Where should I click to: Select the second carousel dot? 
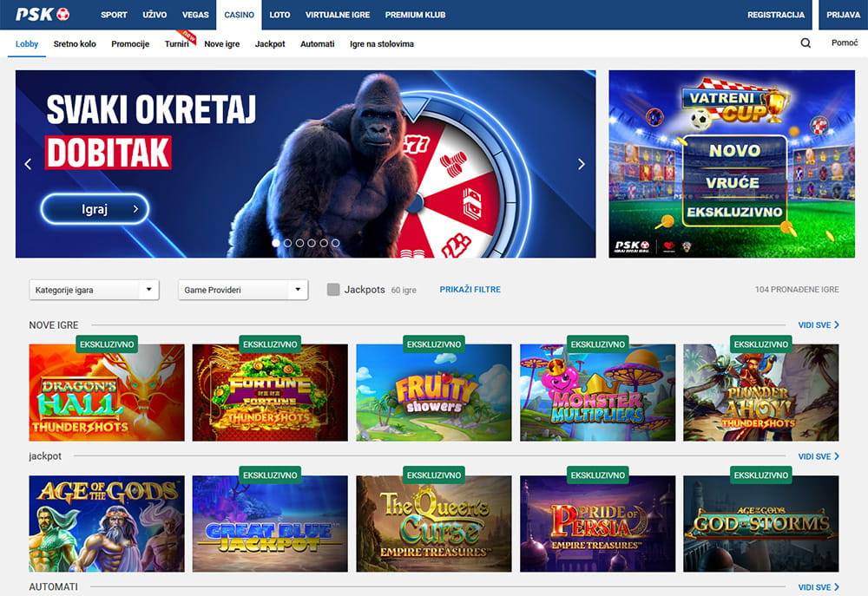pos(287,242)
